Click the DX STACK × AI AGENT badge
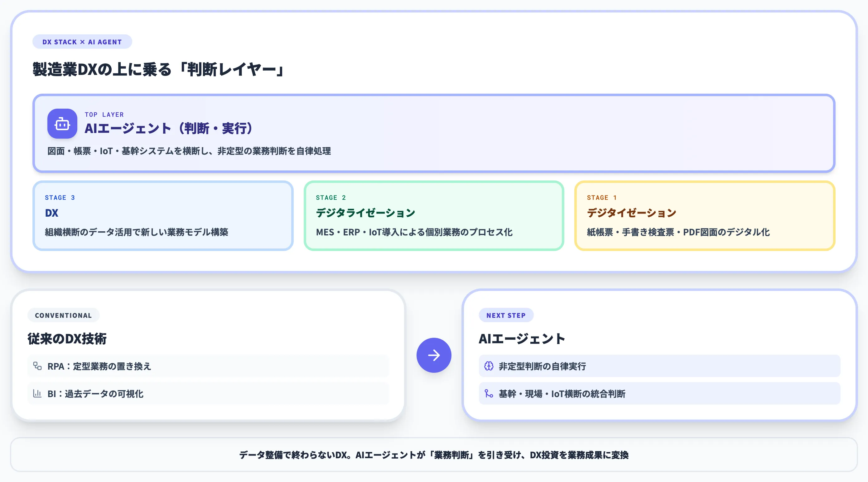Image resolution: width=868 pixels, height=482 pixels. click(82, 42)
